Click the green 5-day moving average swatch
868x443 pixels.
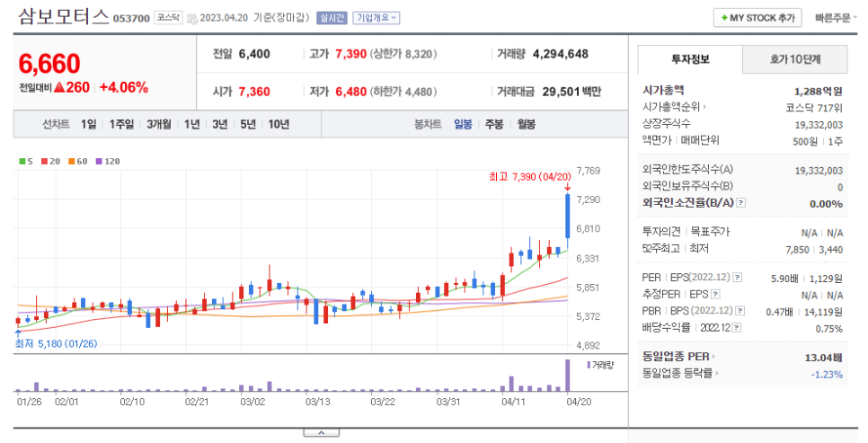(22, 161)
